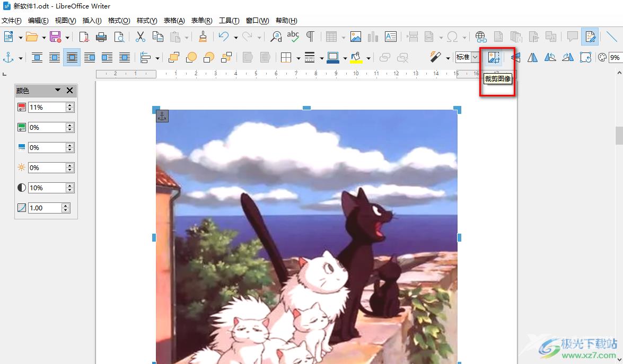Screen dimensions: 623x364
Task: Select the cats image in the document
Action: pyautogui.click(x=306, y=237)
